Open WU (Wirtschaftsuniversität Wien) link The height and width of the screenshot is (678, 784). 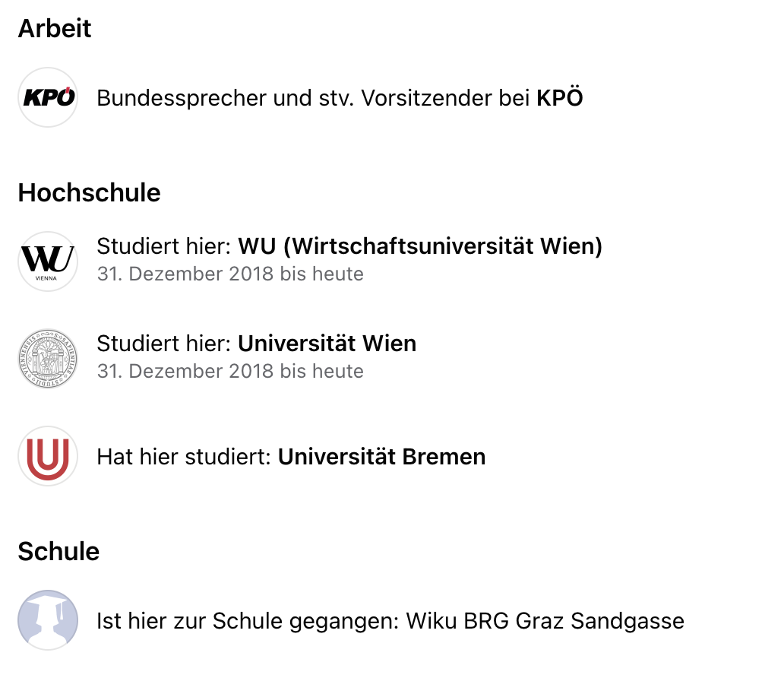pos(420,246)
